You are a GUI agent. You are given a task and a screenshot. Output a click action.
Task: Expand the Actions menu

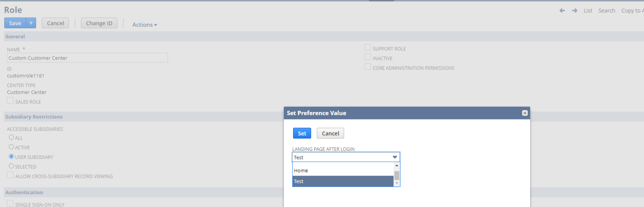(145, 25)
